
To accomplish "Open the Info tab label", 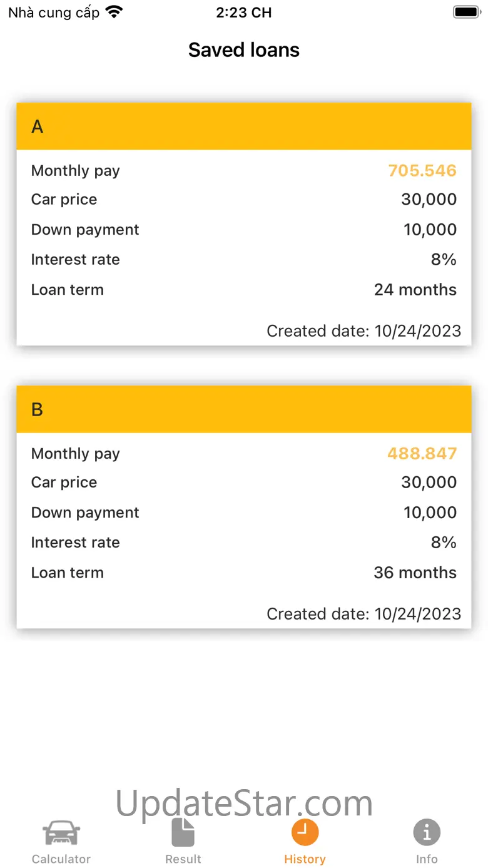I will click(427, 859).
